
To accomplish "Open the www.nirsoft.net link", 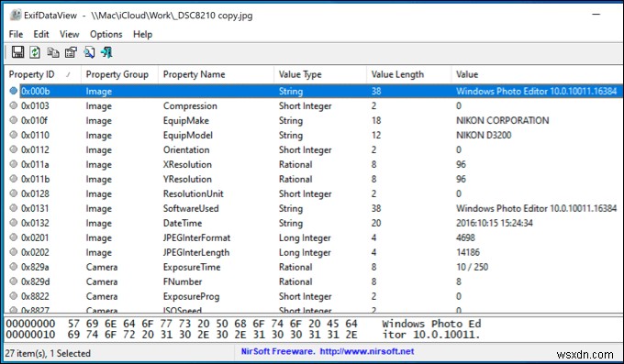I will click(x=367, y=351).
